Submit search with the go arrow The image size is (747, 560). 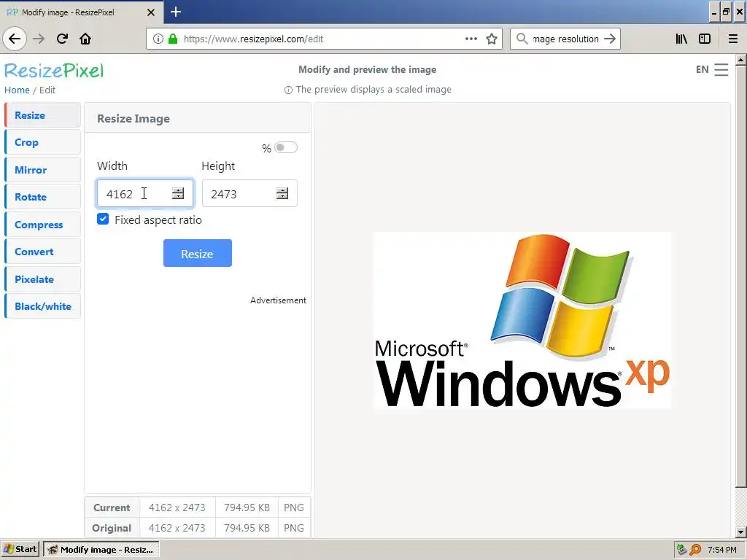tap(610, 39)
